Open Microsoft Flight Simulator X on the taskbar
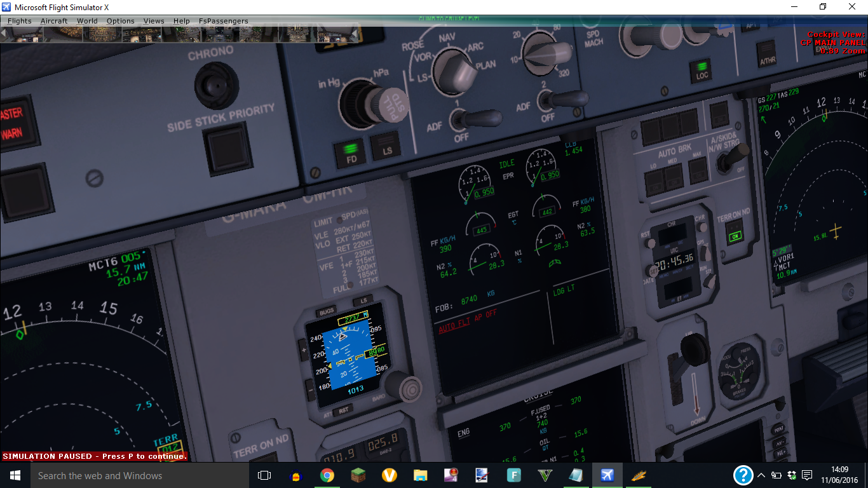The image size is (868, 488). [x=607, y=475]
